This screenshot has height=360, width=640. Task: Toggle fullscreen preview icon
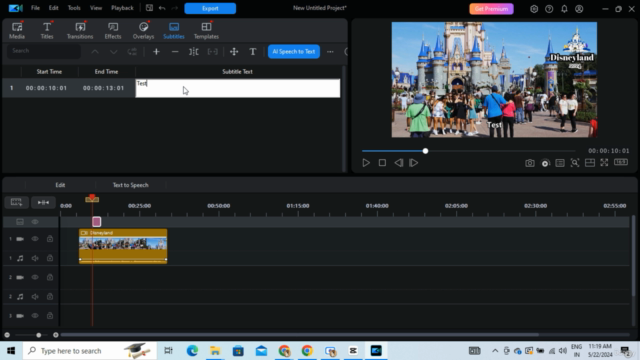tap(604, 163)
